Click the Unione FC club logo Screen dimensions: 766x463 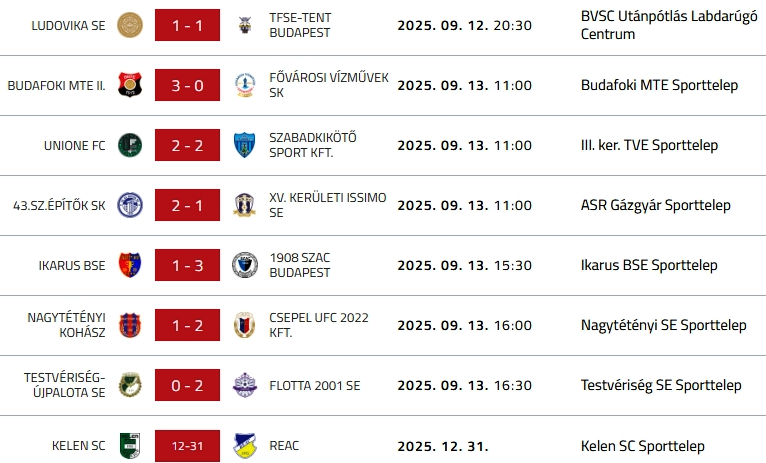[x=130, y=145]
